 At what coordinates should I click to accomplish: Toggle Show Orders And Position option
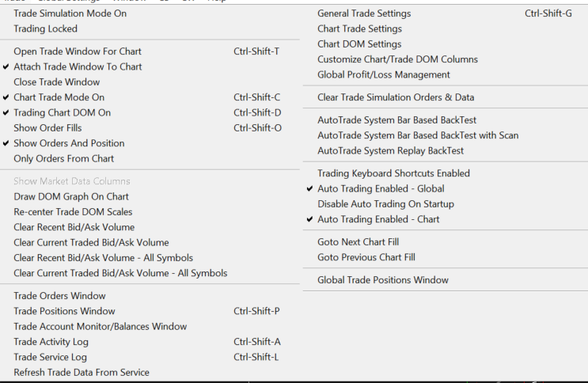[x=69, y=143]
